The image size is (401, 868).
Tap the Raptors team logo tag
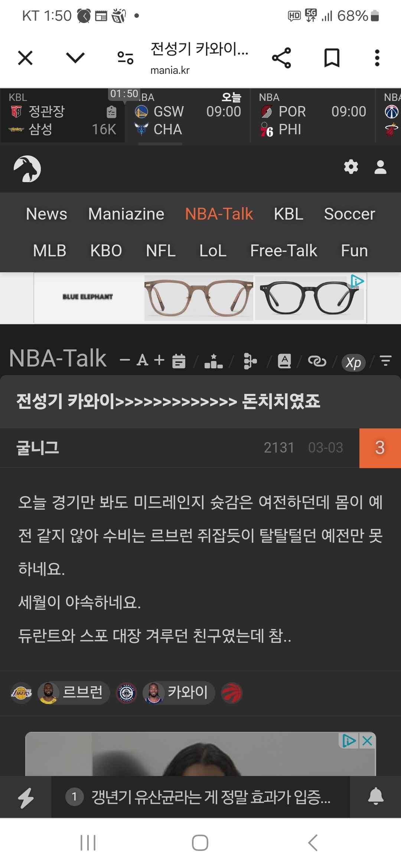point(232,693)
